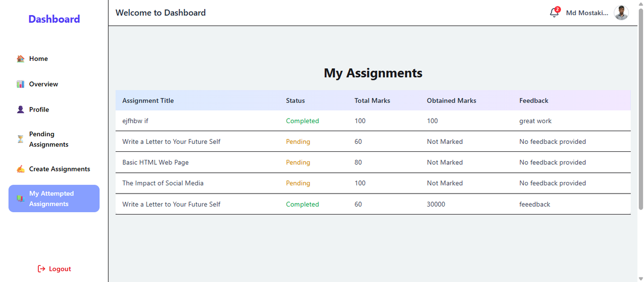Go to the Overview page
The height and width of the screenshot is (282, 644).
pyautogui.click(x=43, y=84)
